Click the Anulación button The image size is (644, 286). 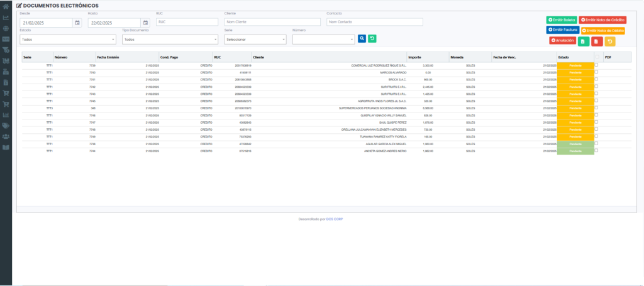pyautogui.click(x=562, y=40)
